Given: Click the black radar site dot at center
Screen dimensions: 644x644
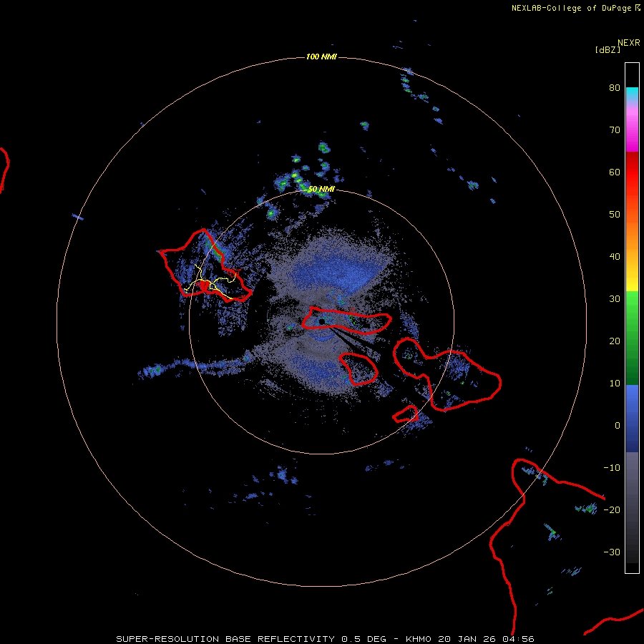Looking at the screenshot, I should tap(321, 321).
